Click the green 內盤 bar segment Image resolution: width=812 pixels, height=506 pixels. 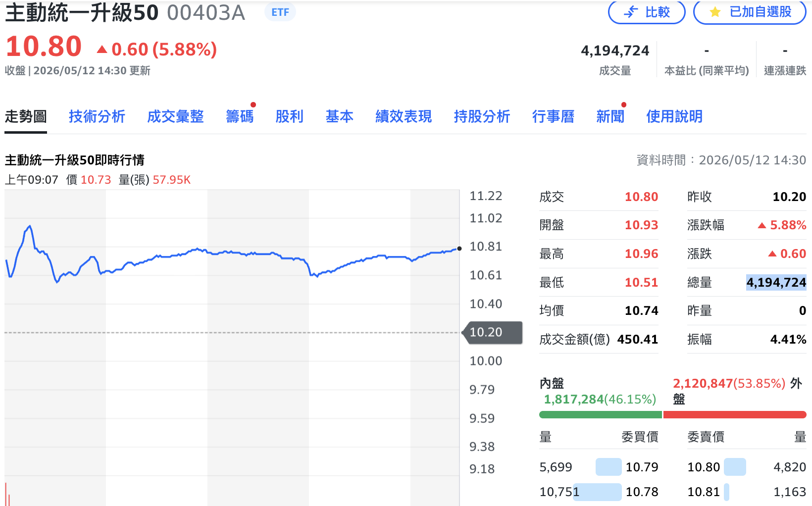[601, 414]
